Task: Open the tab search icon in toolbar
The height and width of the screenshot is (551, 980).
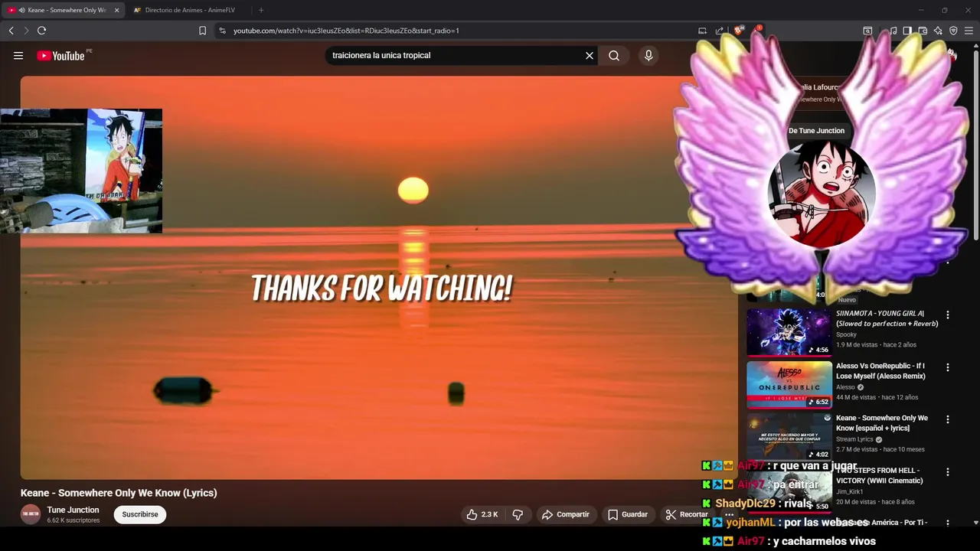Action: pos(867,31)
